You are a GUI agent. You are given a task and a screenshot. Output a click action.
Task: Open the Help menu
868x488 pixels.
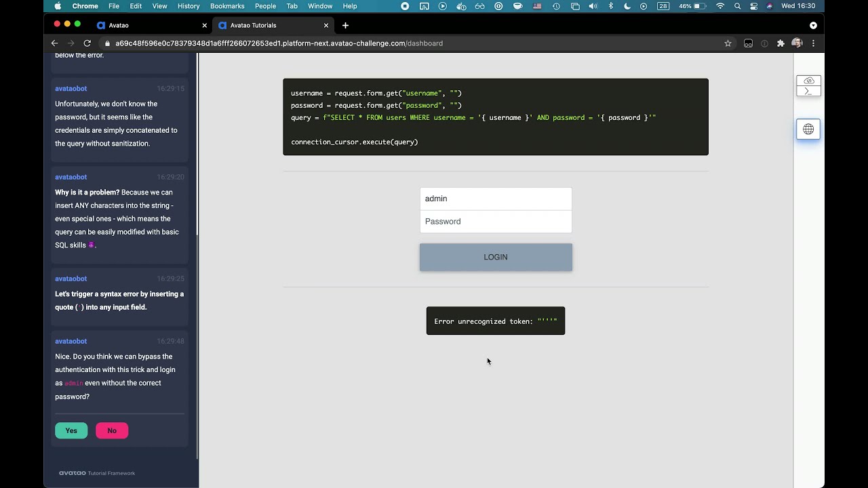coord(350,6)
